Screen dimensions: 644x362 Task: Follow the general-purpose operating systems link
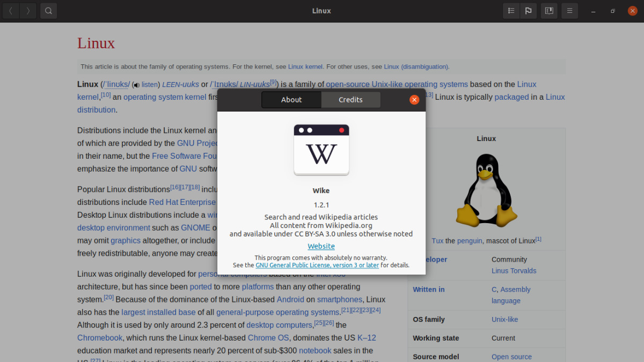coord(278,312)
